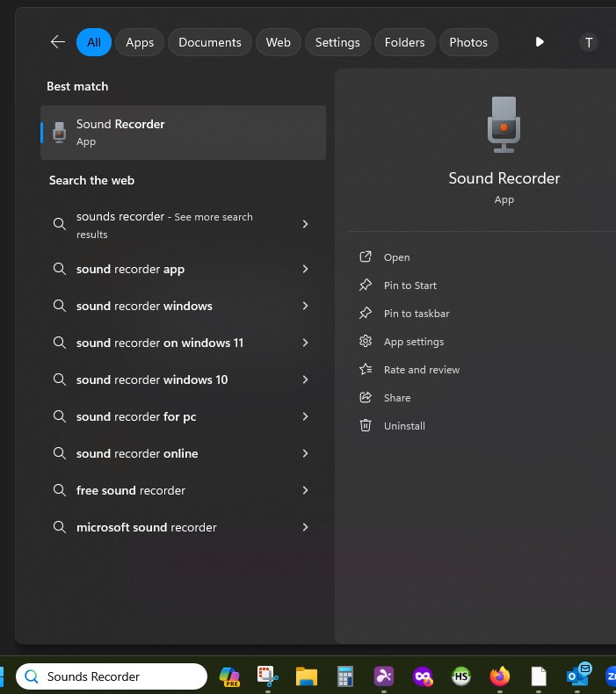Open File Explorer from the taskbar
616x694 pixels.
(x=307, y=676)
